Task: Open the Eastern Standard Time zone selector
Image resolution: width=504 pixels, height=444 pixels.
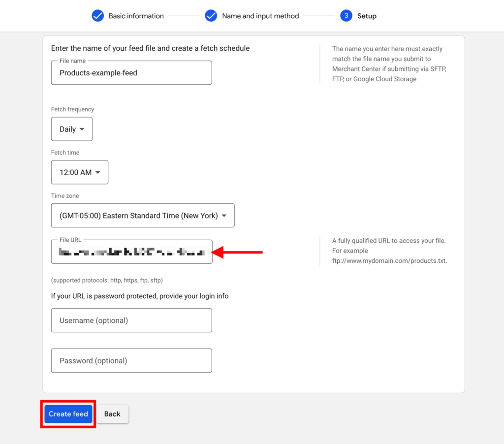Action: point(143,215)
